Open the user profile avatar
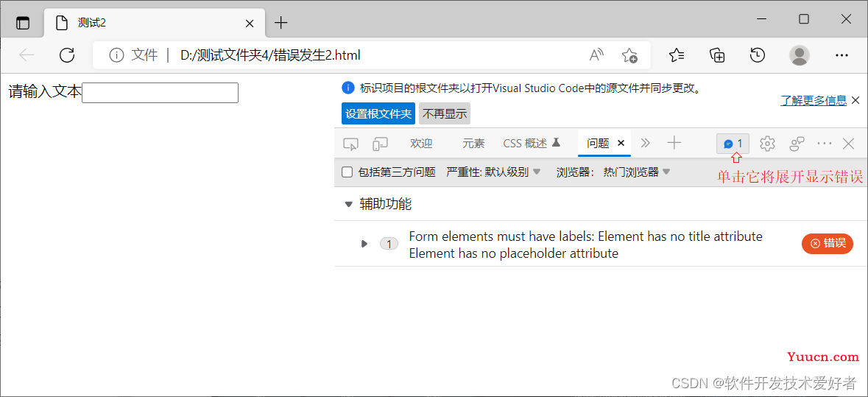The height and width of the screenshot is (397, 868). pyautogui.click(x=799, y=55)
